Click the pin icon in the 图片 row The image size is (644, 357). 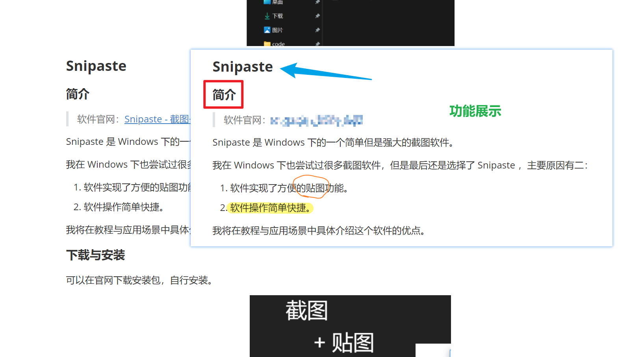(317, 30)
